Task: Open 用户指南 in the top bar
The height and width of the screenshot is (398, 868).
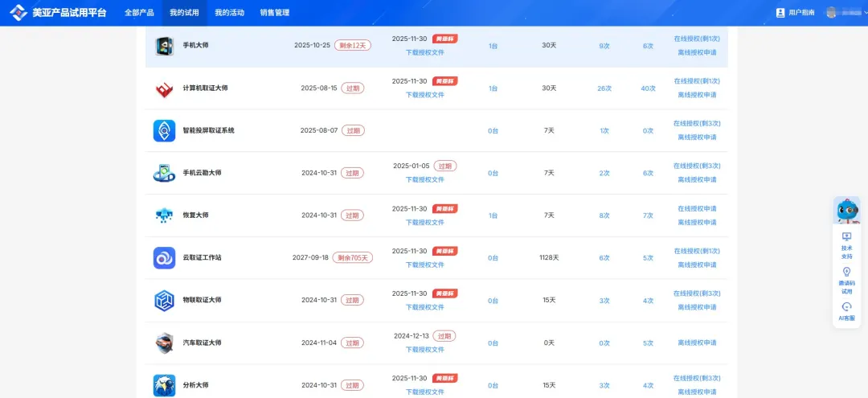Action: (x=796, y=13)
